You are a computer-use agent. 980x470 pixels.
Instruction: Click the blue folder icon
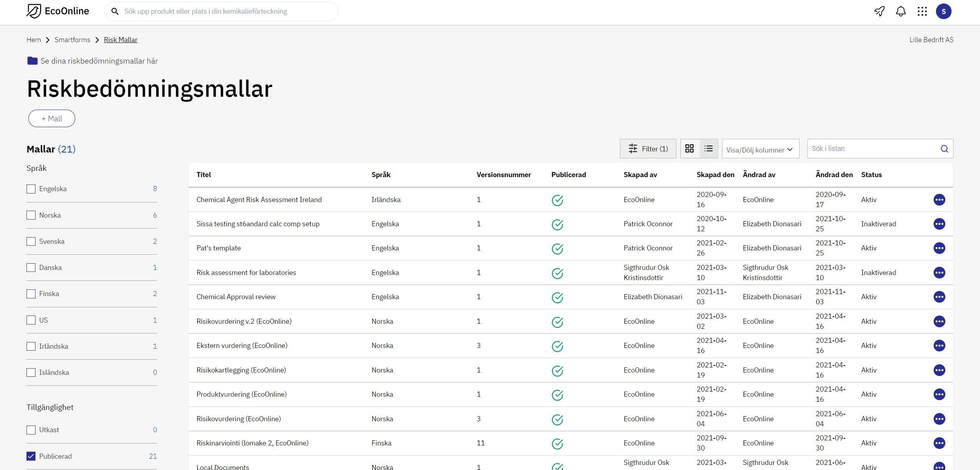click(x=32, y=61)
